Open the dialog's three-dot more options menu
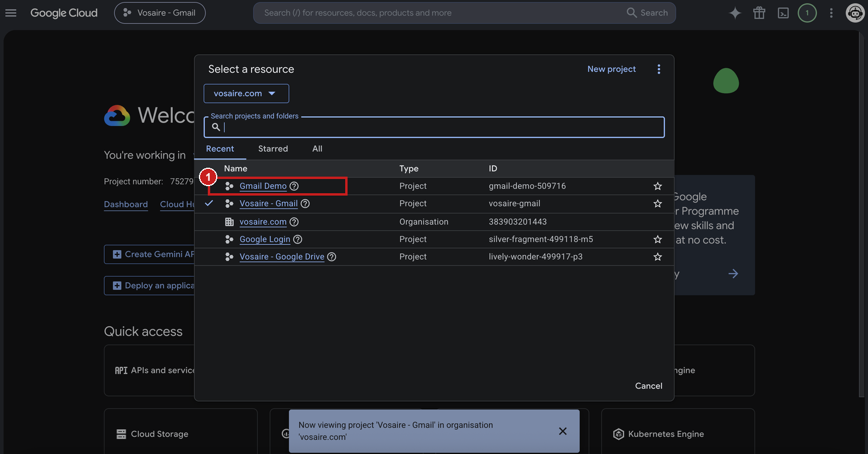 [x=658, y=69]
